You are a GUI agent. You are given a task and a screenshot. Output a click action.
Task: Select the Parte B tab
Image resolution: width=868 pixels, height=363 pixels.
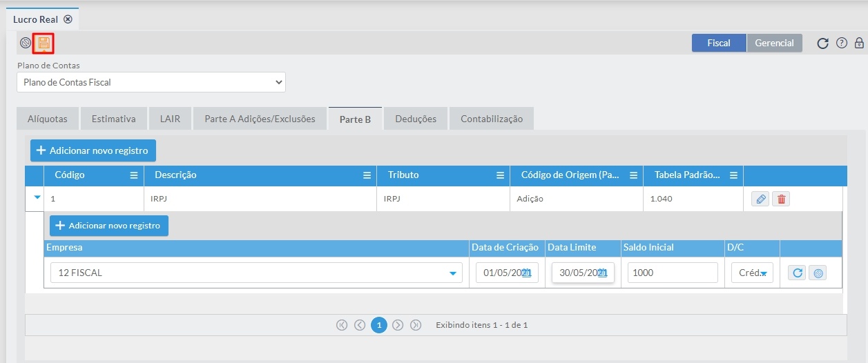point(355,119)
